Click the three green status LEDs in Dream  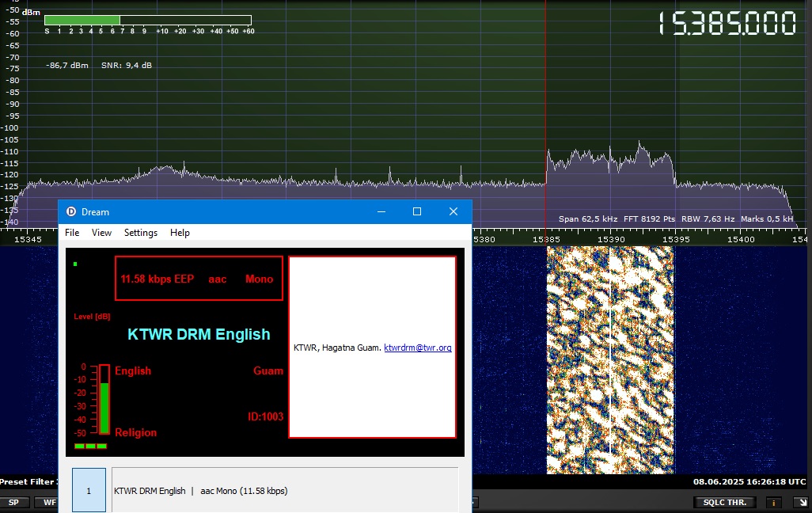pos(91,446)
